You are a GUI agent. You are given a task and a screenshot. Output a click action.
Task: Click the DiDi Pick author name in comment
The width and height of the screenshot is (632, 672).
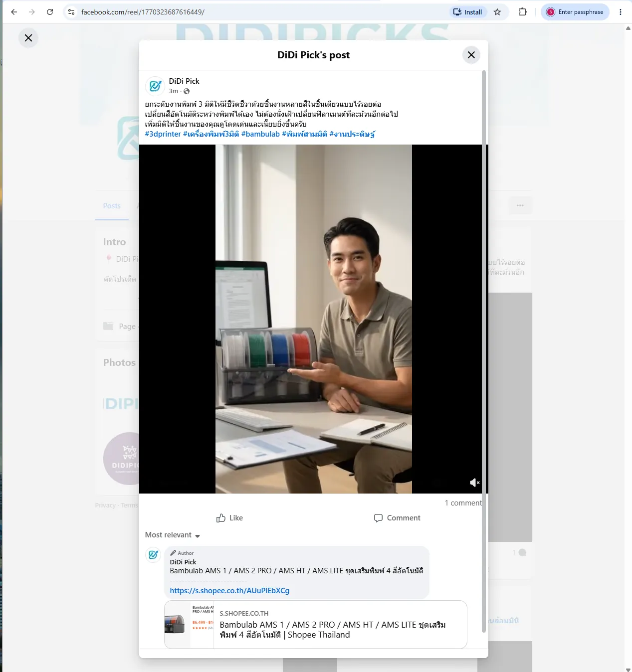(x=183, y=562)
